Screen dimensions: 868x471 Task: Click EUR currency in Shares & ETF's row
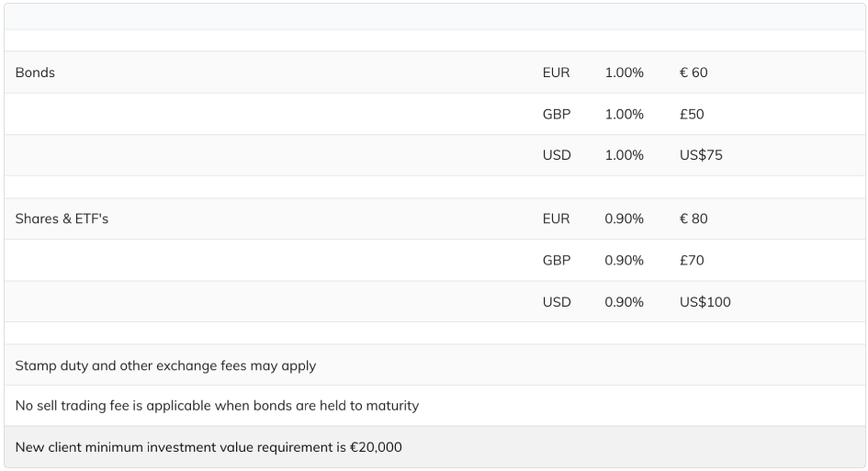click(556, 219)
